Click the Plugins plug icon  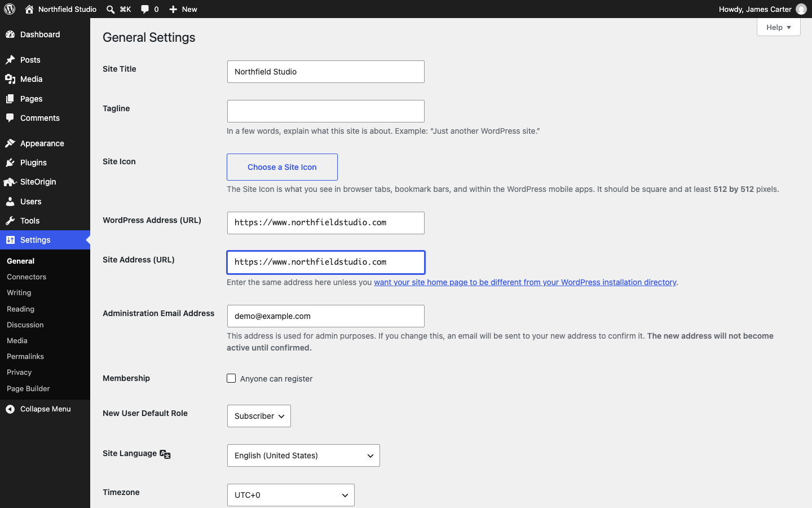(10, 163)
